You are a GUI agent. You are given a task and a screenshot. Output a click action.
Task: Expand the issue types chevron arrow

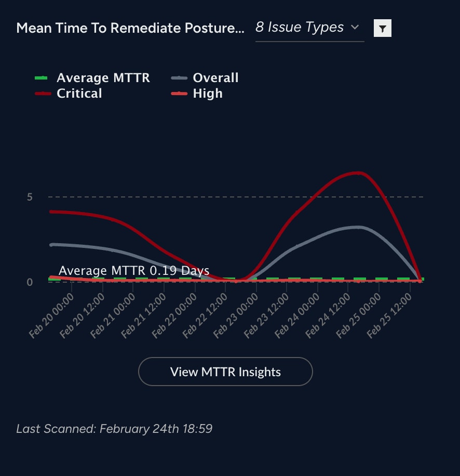tap(355, 27)
